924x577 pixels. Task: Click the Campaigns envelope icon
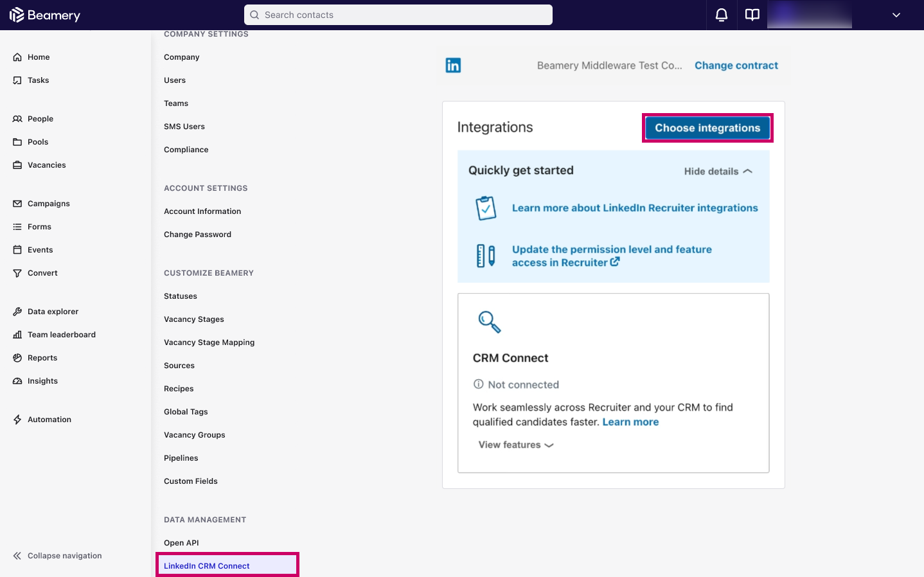click(17, 204)
